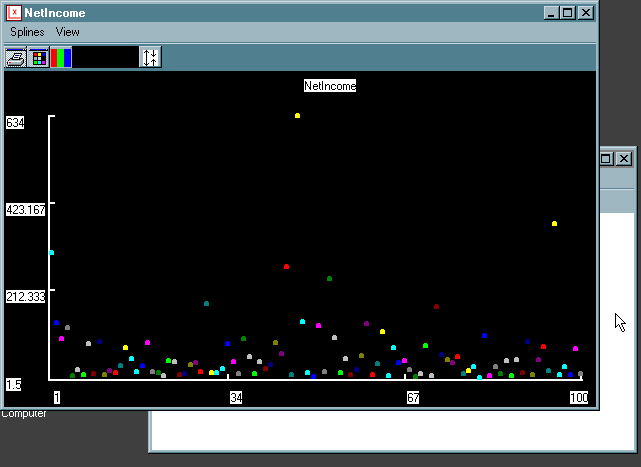This screenshot has width=641, height=467.
Task: Click the NetIncome chart title label
Action: click(x=330, y=86)
